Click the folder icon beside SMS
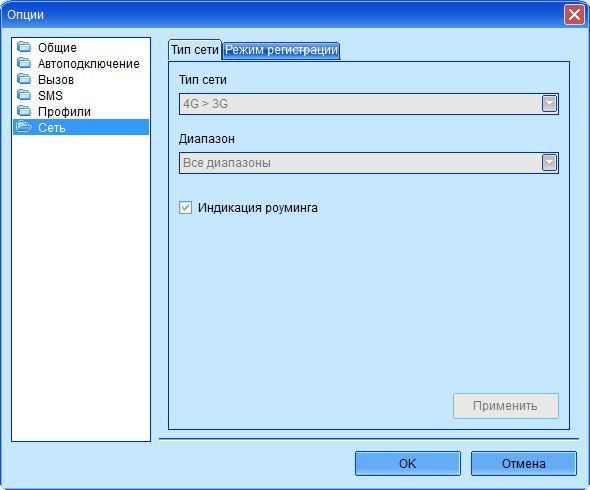This screenshot has height=490, width=590. 24,95
